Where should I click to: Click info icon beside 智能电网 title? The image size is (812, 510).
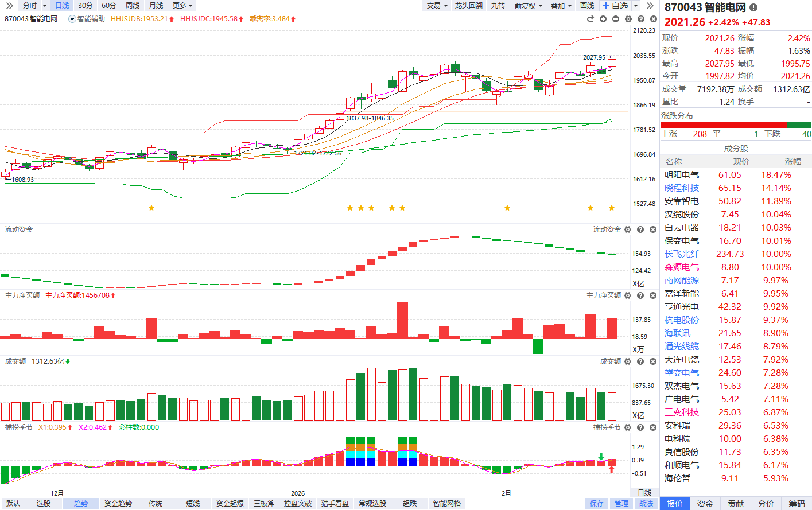753,7
